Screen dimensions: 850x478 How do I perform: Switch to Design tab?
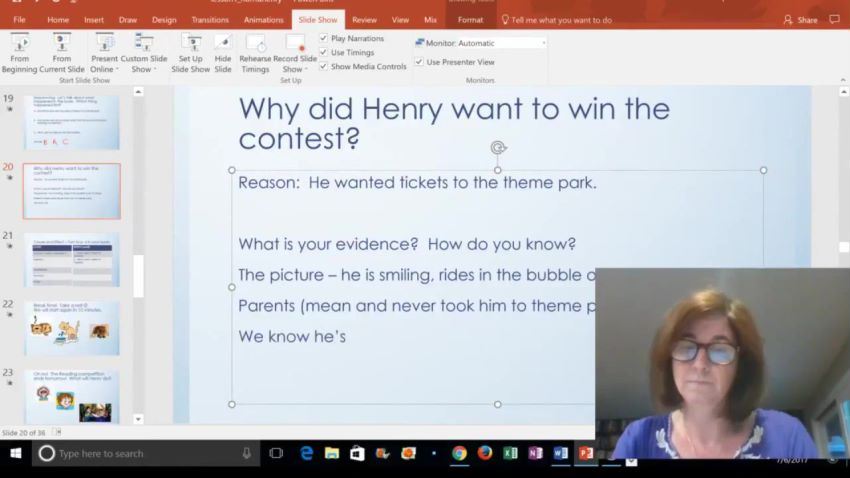coord(164,20)
